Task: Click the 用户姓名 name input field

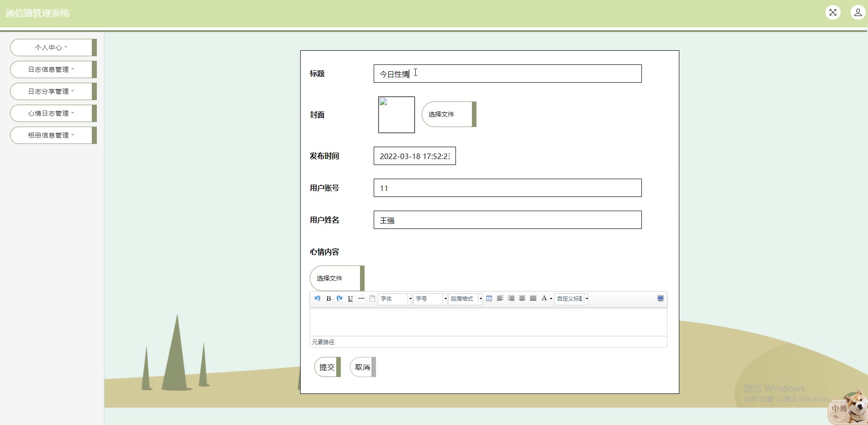Action: (x=508, y=220)
